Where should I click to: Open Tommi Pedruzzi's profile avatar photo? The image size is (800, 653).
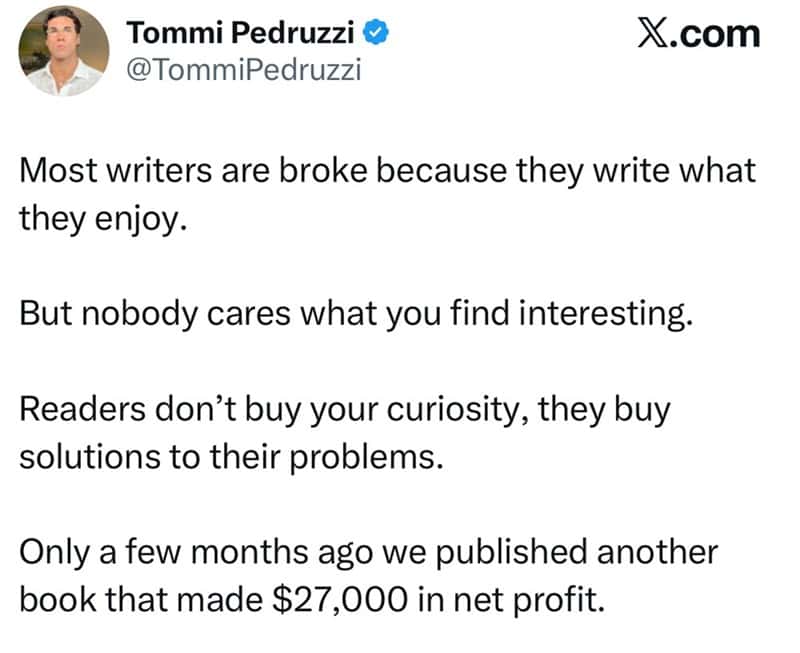[64, 51]
